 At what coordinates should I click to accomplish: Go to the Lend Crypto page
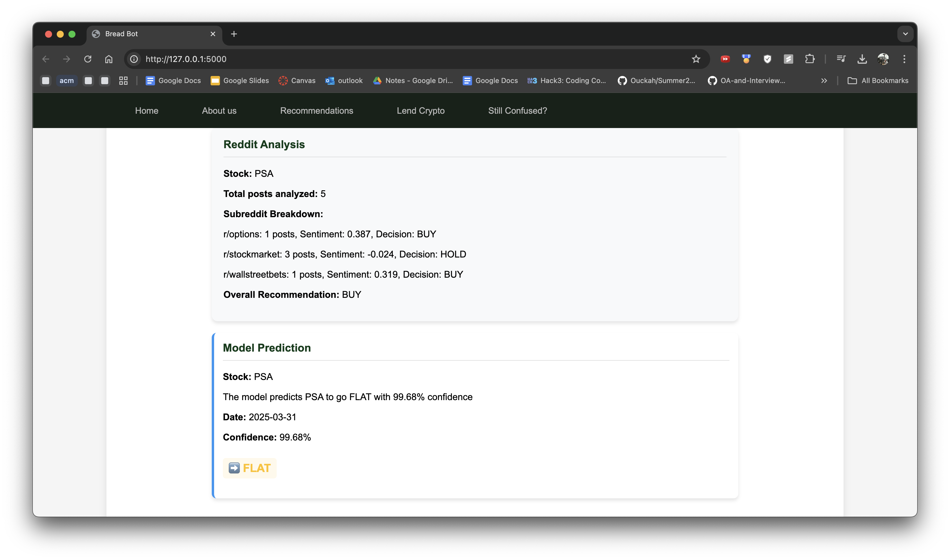[420, 110]
